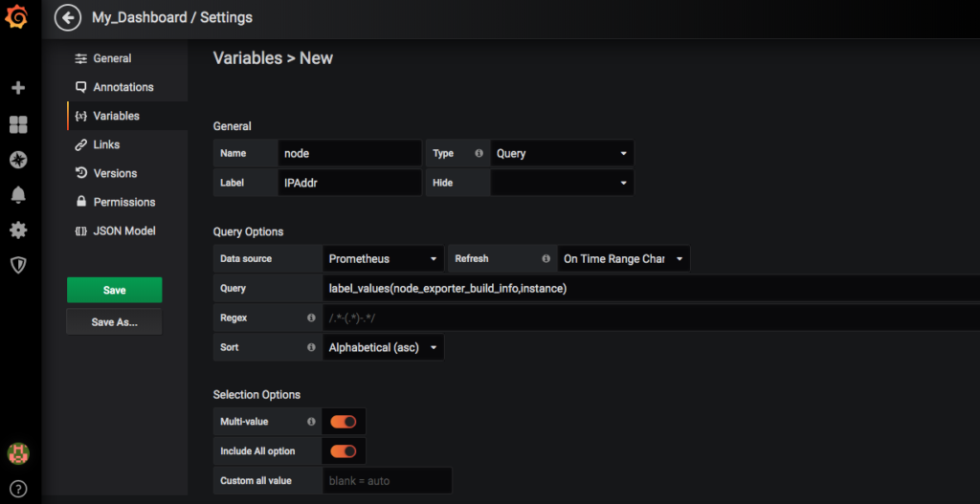Click the Help question mark icon
The image size is (980, 504).
(18, 489)
